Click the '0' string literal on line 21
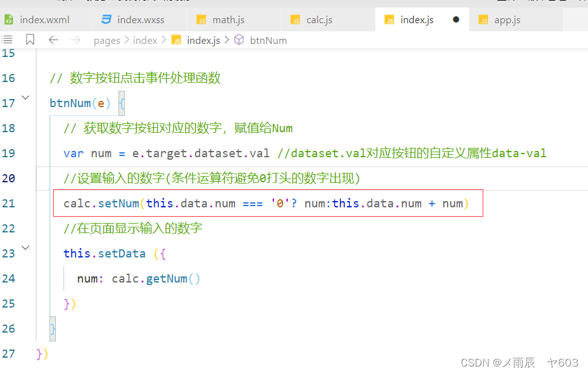The height and width of the screenshot is (374, 588). click(280, 204)
